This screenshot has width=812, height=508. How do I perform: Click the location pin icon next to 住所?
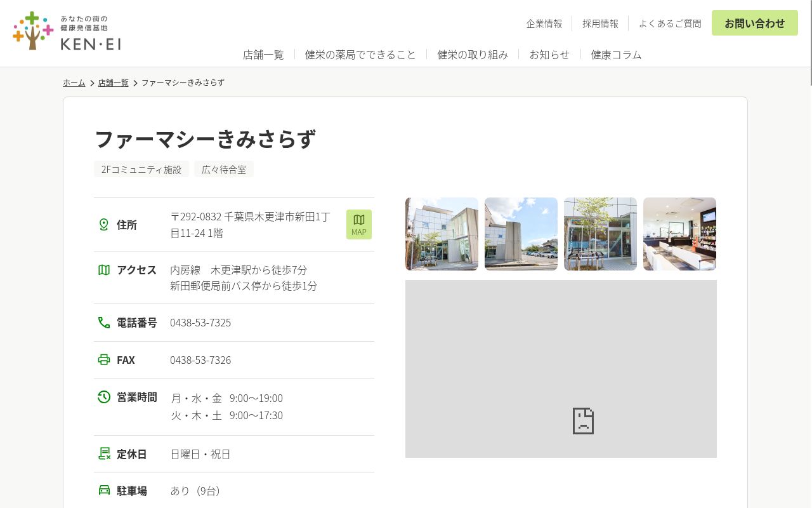[x=104, y=224]
